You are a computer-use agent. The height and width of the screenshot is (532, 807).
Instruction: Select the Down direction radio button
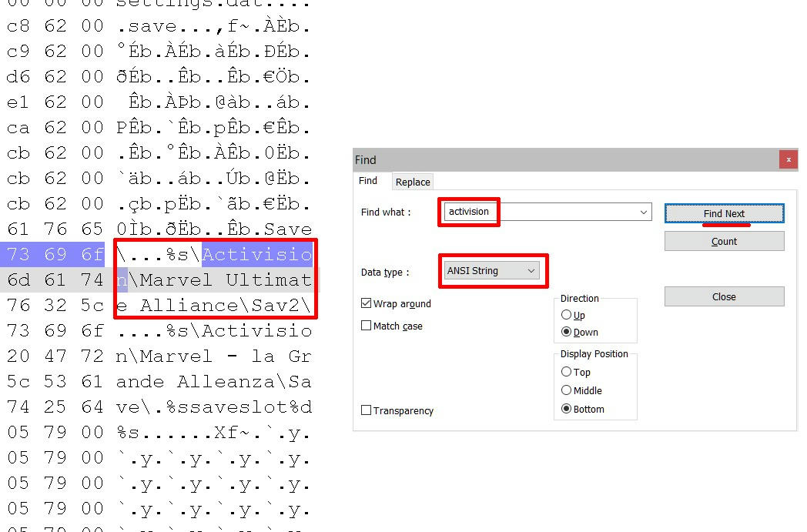[566, 332]
